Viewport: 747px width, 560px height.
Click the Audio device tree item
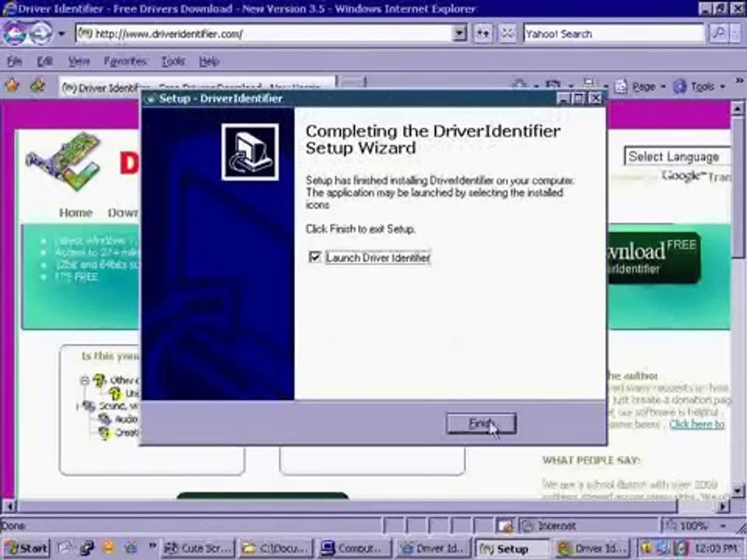tap(118, 418)
